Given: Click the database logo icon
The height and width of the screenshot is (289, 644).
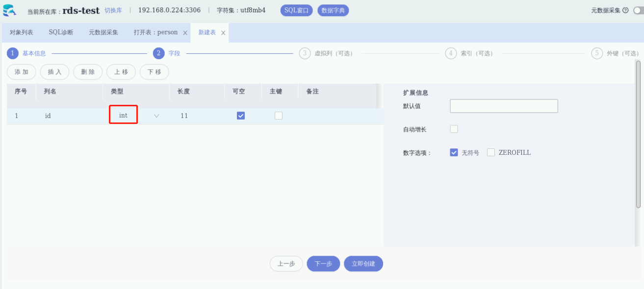Looking at the screenshot, I should pyautogui.click(x=9, y=10).
